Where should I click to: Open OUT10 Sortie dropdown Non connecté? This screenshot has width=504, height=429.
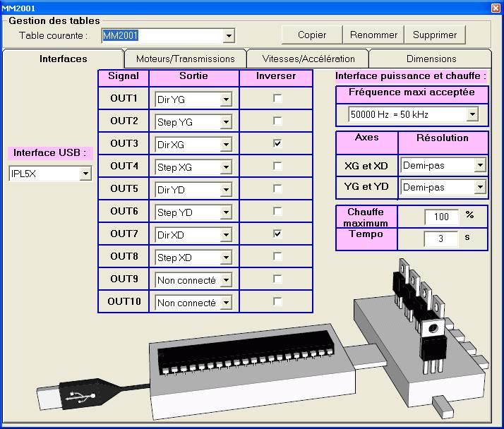tap(226, 303)
